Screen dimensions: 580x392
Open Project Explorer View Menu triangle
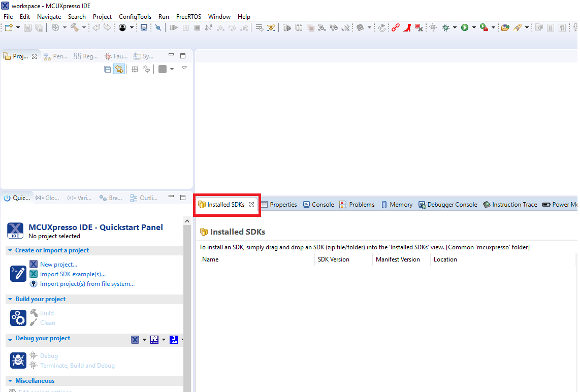(x=184, y=68)
